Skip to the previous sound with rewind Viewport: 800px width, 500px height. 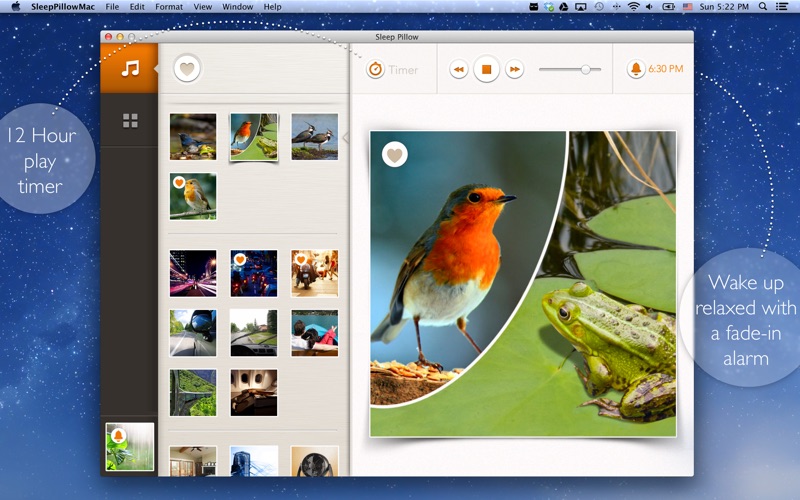(458, 69)
